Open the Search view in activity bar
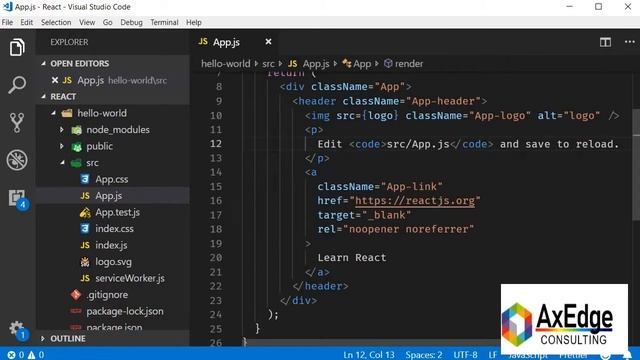This screenshot has height=360, width=640. (17, 85)
